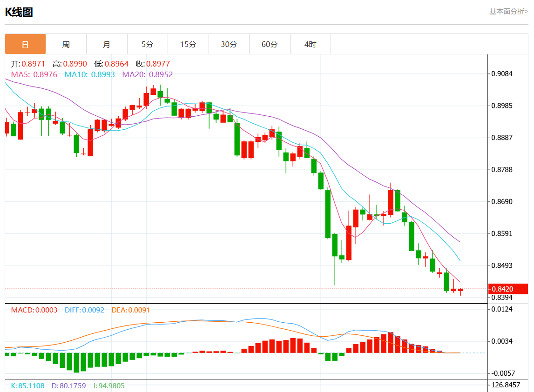Click the MACD:0.0003 label
This screenshot has height=392, width=534.
pyautogui.click(x=34, y=310)
